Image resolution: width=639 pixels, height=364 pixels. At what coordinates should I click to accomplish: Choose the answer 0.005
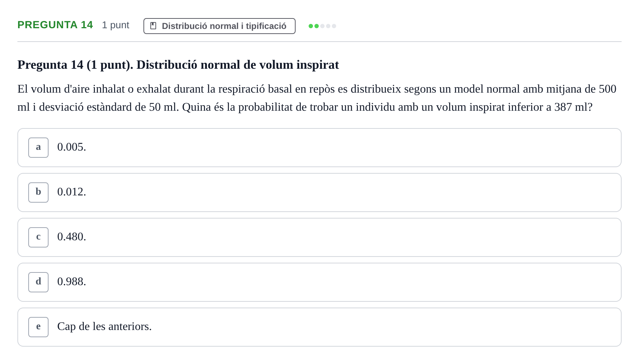pyautogui.click(x=319, y=148)
